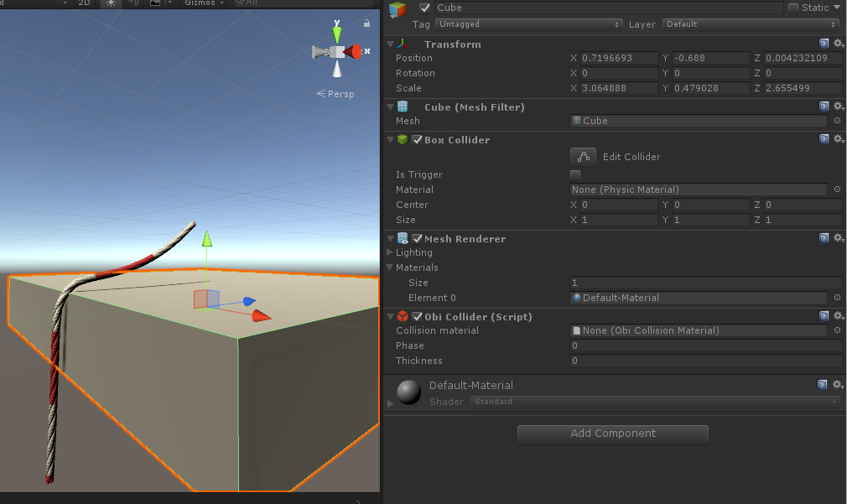
Task: Open the Gizmos dropdown
Action: point(204,3)
